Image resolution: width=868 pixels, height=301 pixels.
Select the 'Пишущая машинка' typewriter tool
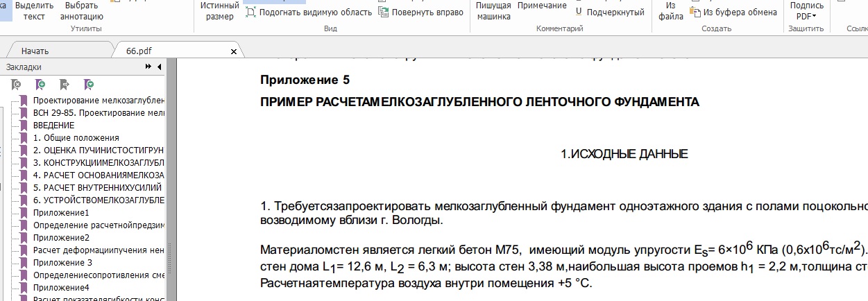click(x=493, y=10)
